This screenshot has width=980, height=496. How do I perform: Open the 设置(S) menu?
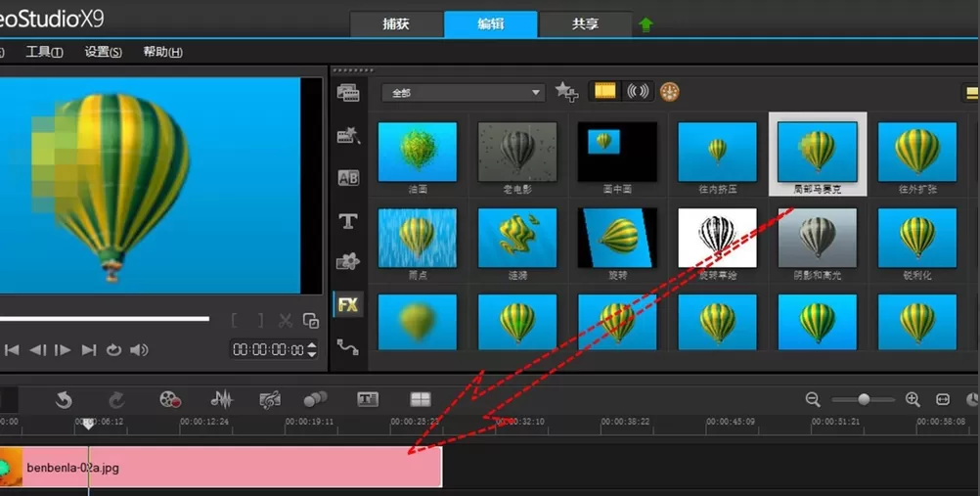coord(103,53)
